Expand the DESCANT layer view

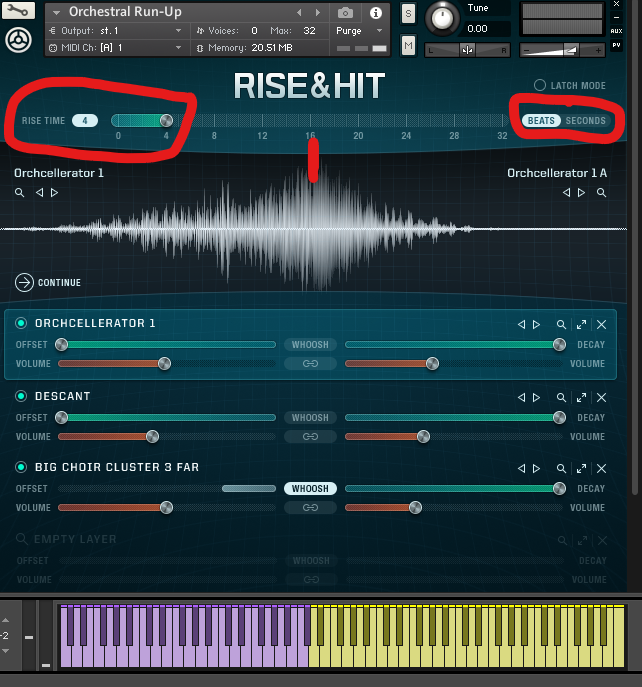click(582, 397)
